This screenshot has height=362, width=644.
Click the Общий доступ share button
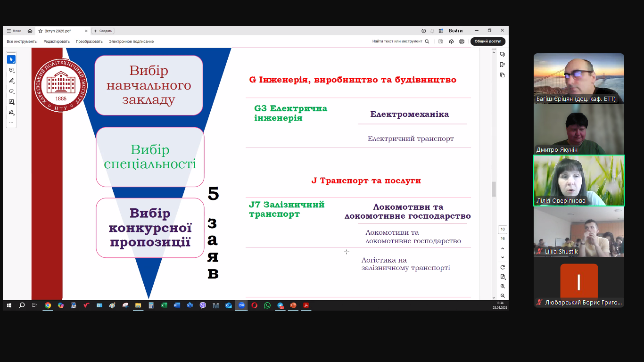point(488,41)
